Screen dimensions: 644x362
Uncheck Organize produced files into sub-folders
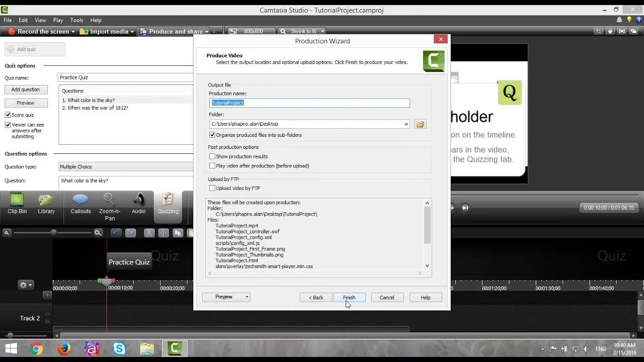pyautogui.click(x=212, y=135)
